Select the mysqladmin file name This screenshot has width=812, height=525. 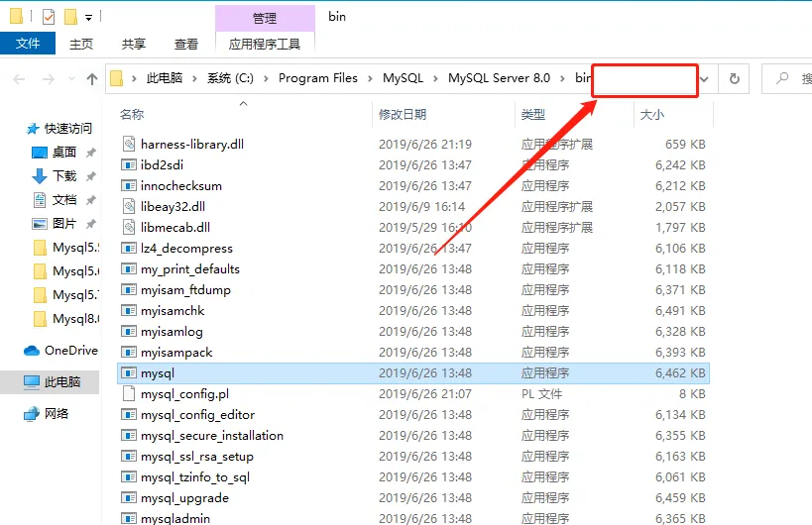click(175, 518)
